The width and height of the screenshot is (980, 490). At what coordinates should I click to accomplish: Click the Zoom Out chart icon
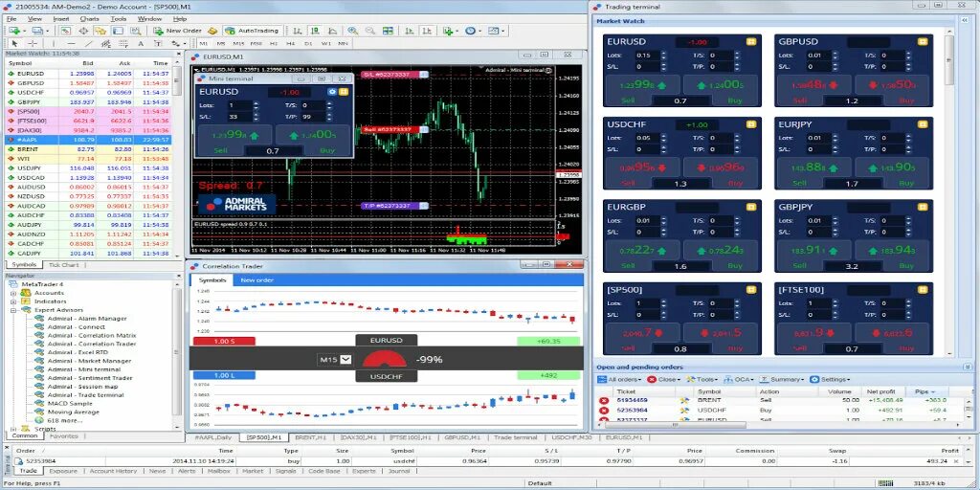tap(370, 31)
